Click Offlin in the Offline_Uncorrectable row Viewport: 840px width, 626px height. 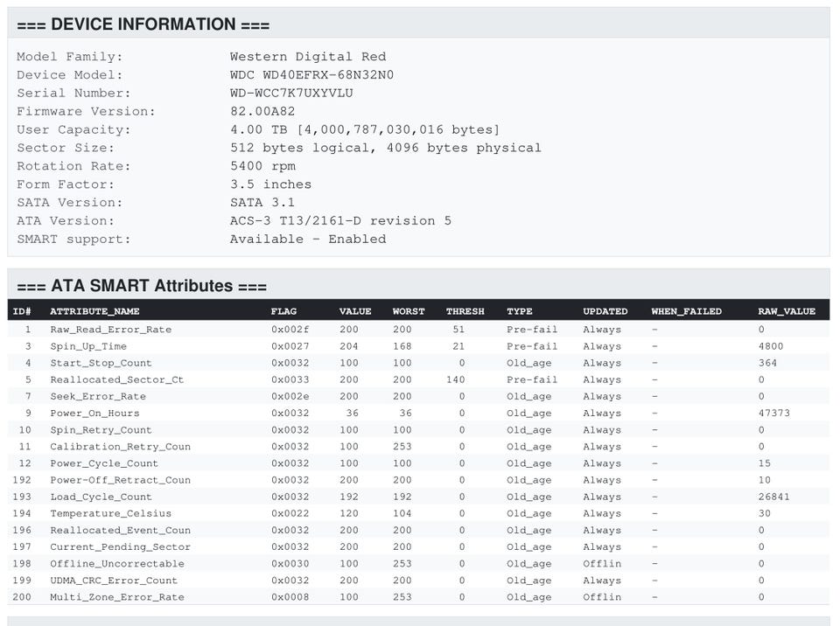[602, 563]
